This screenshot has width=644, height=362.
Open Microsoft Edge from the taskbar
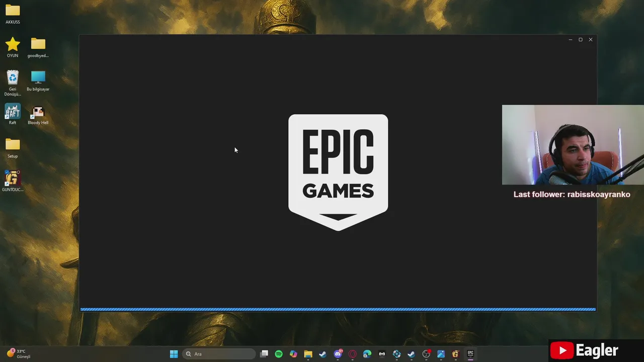coord(367,354)
